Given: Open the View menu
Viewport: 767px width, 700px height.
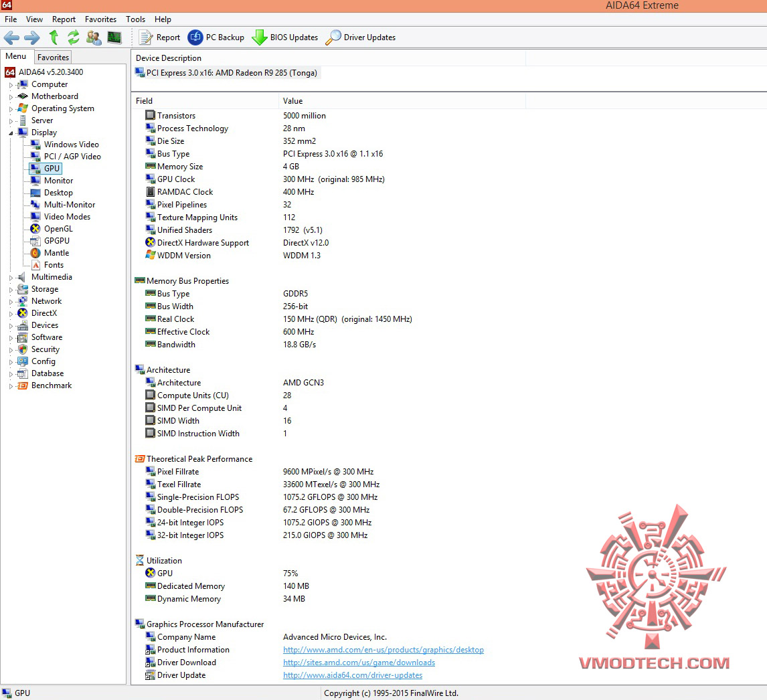Looking at the screenshot, I should (x=34, y=19).
